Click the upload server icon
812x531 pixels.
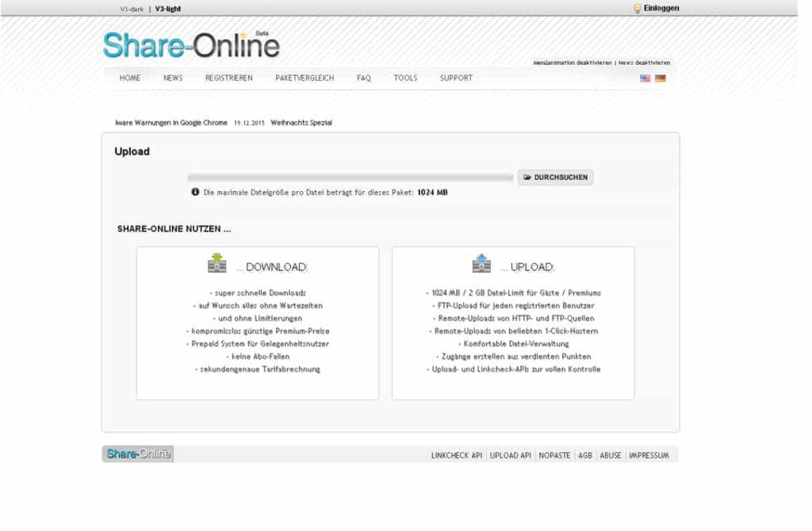(481, 263)
